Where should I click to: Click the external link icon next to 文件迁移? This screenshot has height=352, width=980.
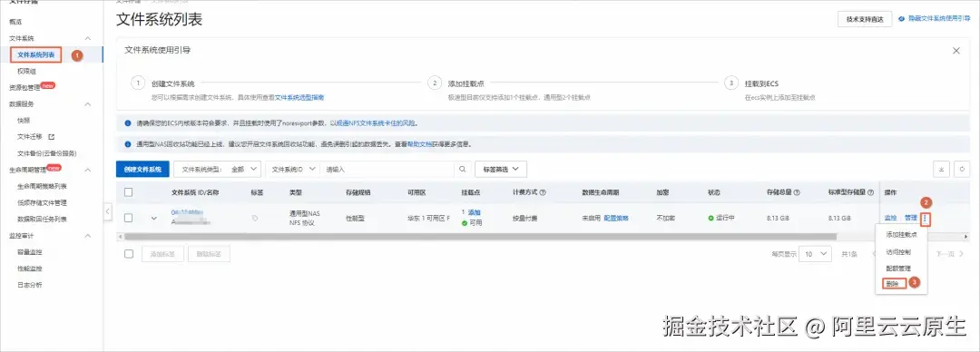coord(52,136)
